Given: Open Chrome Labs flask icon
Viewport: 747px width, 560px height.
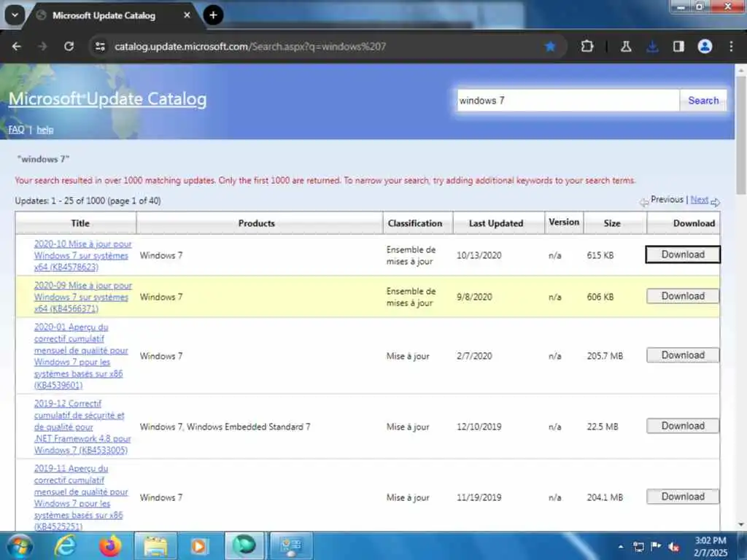Looking at the screenshot, I should point(626,46).
